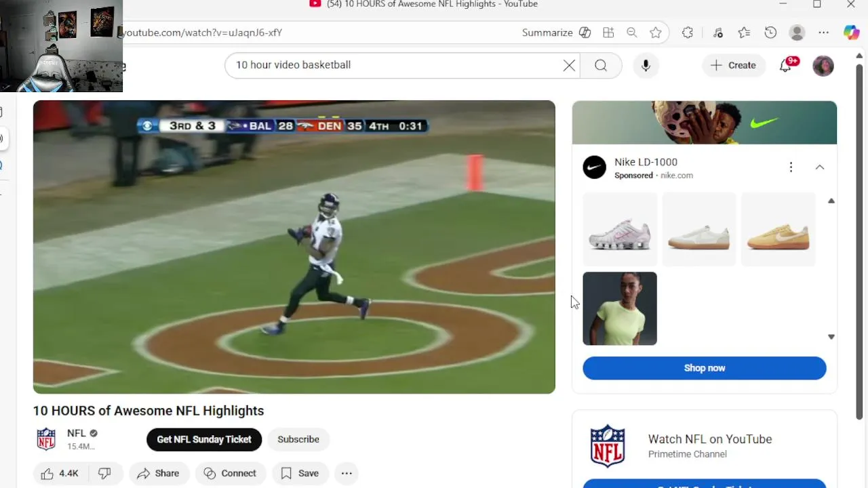This screenshot has width=868, height=488.
Task: Open more actions ellipsis below video
Action: click(x=347, y=473)
